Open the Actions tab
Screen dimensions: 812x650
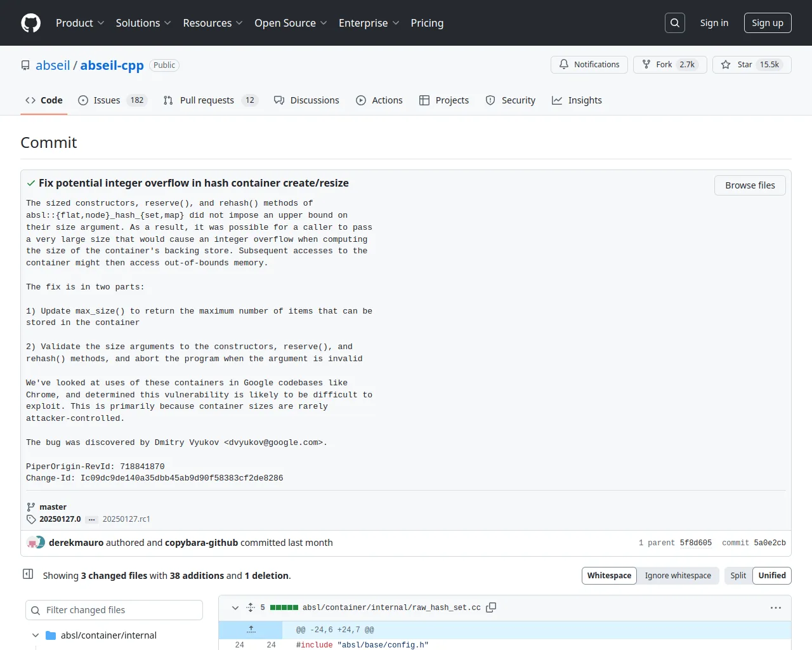point(379,100)
